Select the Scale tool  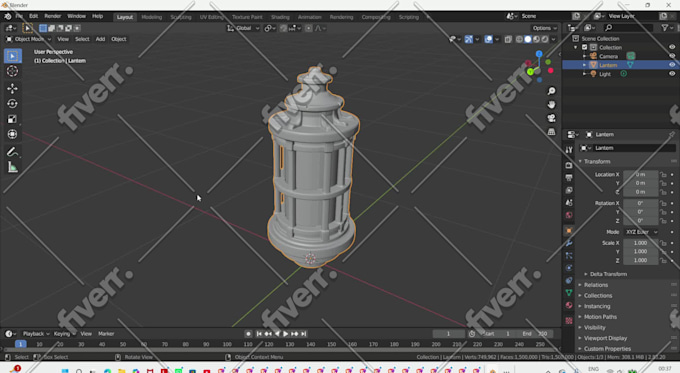13,119
